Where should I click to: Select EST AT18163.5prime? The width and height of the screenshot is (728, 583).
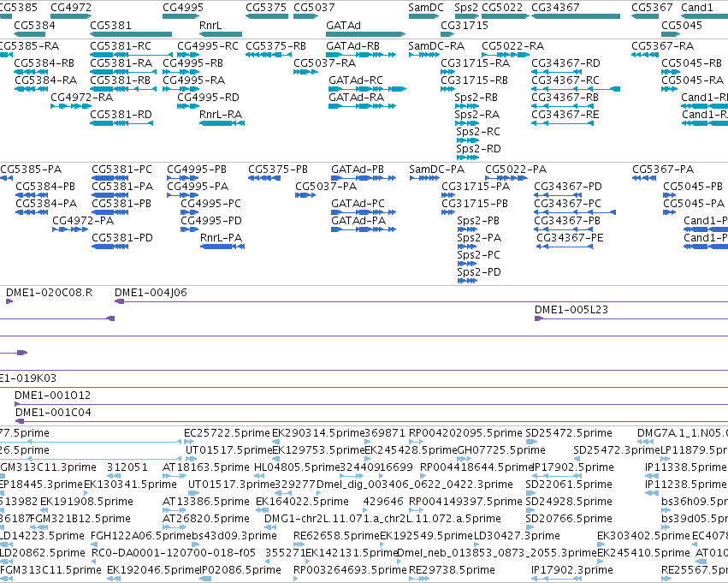[205, 467]
